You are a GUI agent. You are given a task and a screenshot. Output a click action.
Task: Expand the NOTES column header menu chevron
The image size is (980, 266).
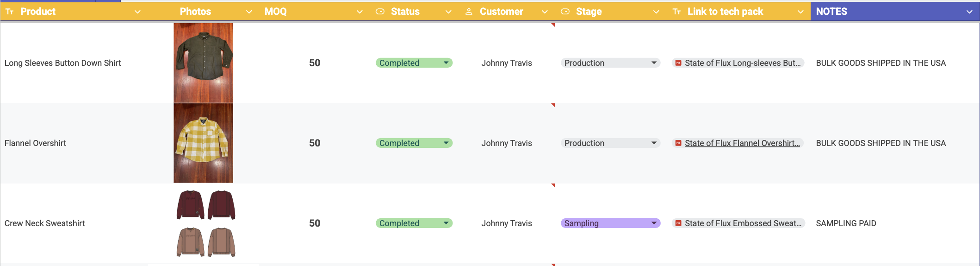969,12
